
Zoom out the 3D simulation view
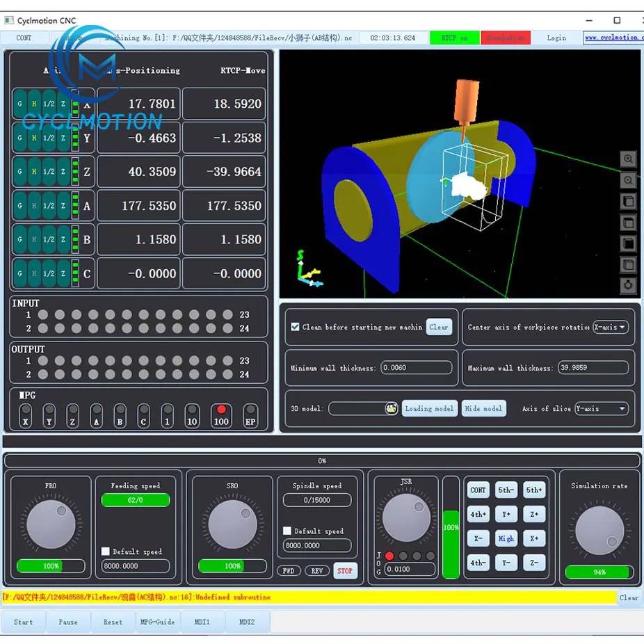(x=628, y=180)
